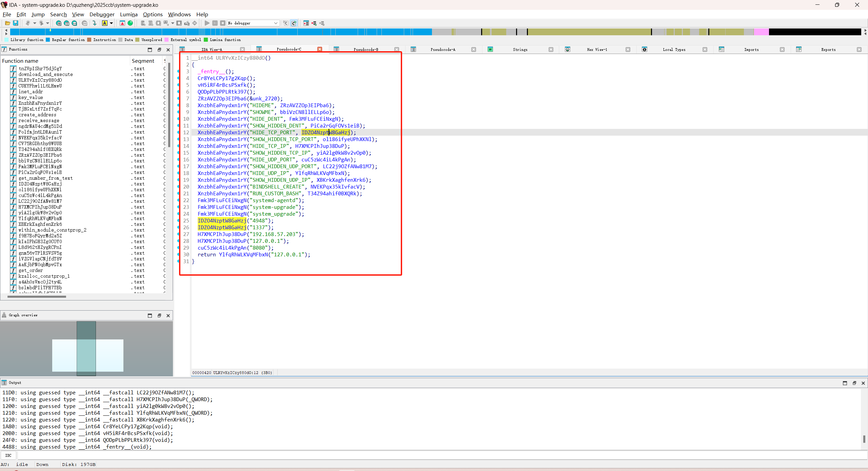Switch to the Strings tab
This screenshot has width=868, height=471.
coord(520,50)
